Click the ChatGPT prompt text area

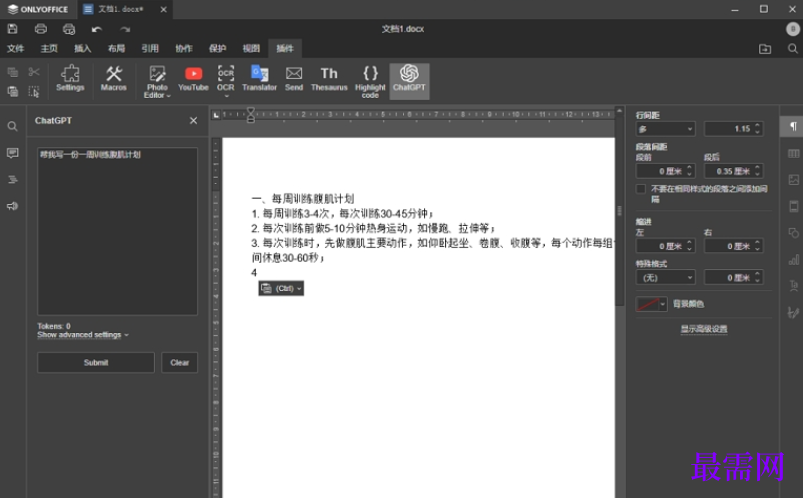[117, 231]
